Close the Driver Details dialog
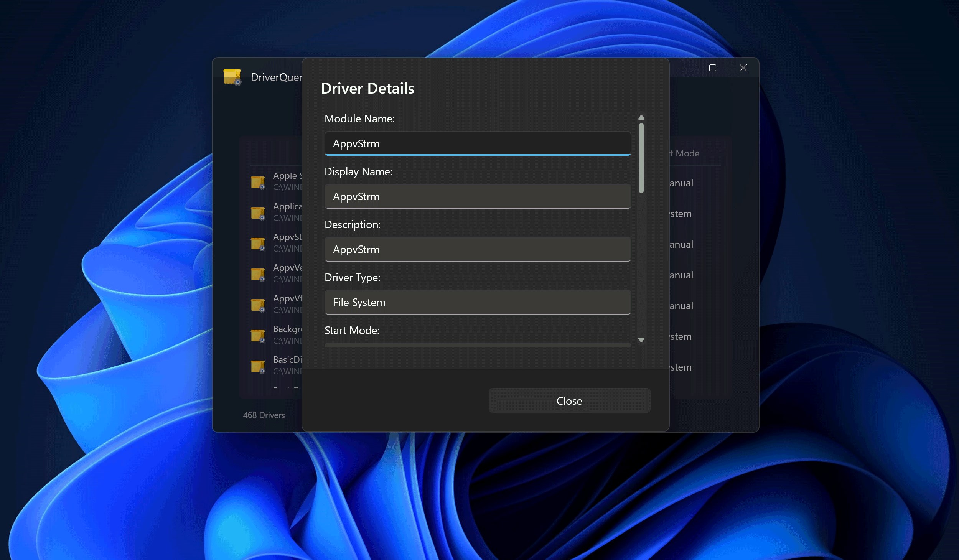 click(569, 401)
